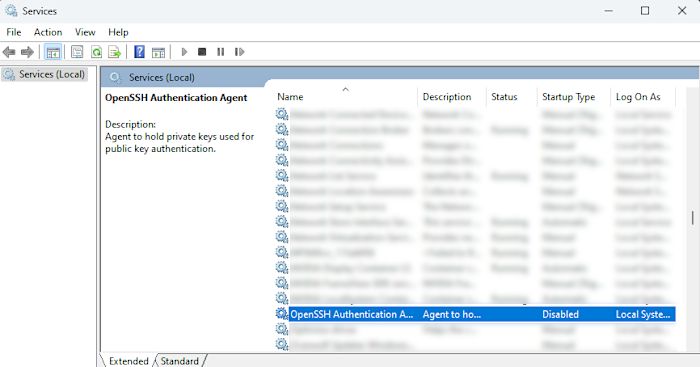The width and height of the screenshot is (700, 367).
Task: Click the vertical scrollbar thumb
Action: (692, 218)
